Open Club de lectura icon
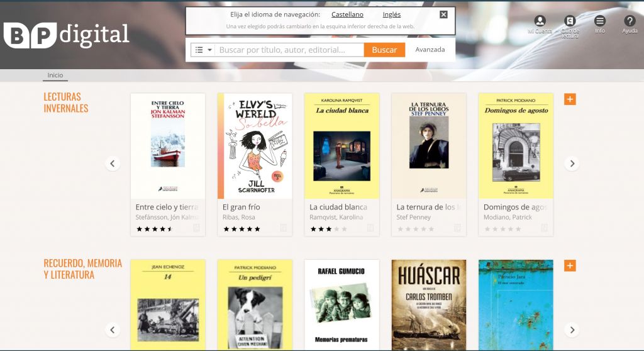Screen dimensions: 644x351 pos(570,21)
